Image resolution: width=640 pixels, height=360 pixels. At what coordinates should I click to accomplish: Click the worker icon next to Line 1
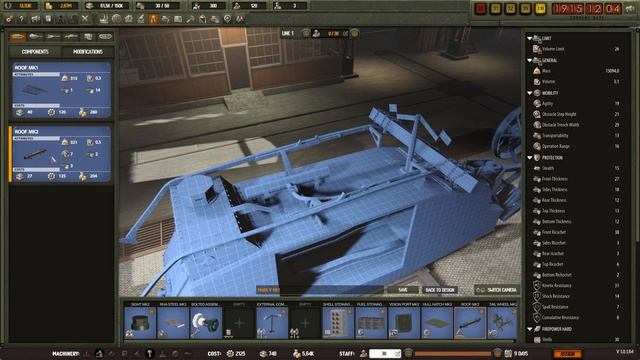click(x=317, y=33)
